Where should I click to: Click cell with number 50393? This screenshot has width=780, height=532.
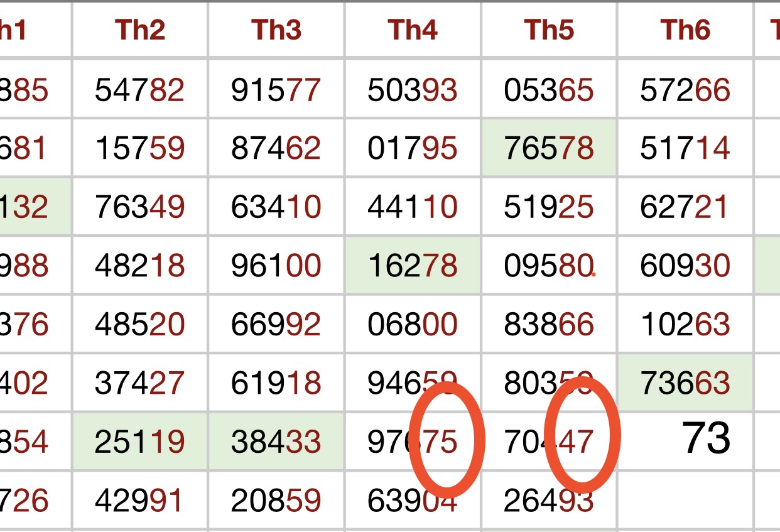click(413, 90)
